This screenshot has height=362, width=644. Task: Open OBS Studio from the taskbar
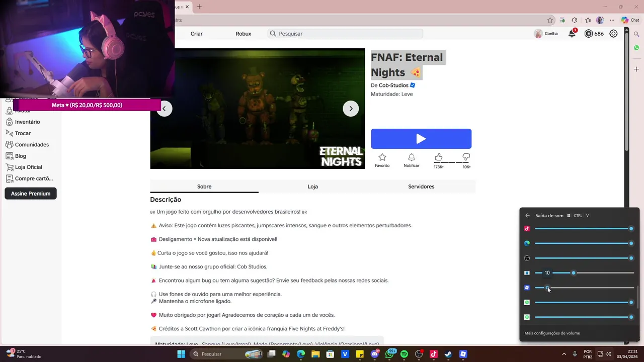[419, 354]
